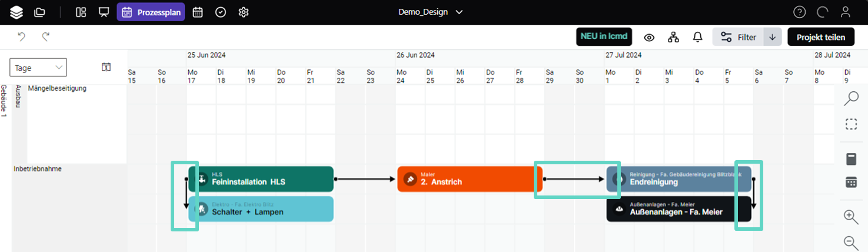Open the Tage time-scale dropdown
The height and width of the screenshot is (252, 868).
(38, 68)
